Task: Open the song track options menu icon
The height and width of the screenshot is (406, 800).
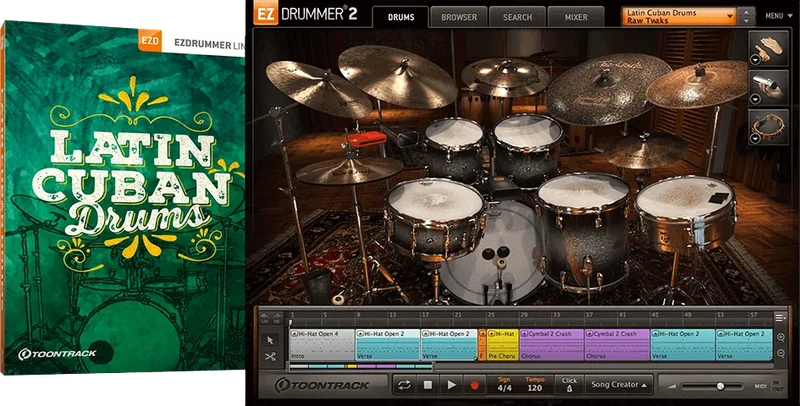Action: (x=780, y=318)
